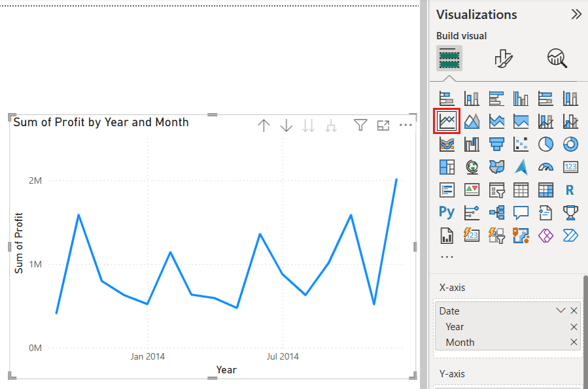Select the Filled map visual

click(496, 167)
